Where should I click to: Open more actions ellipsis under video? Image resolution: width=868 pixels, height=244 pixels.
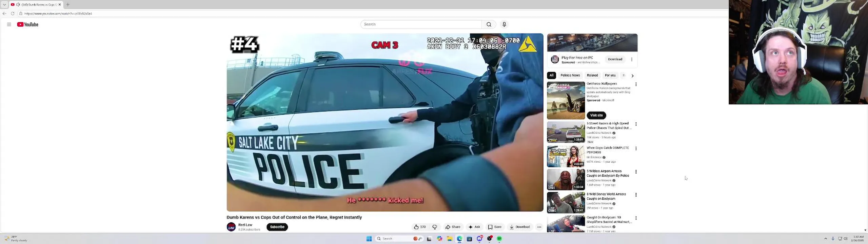[x=539, y=227]
